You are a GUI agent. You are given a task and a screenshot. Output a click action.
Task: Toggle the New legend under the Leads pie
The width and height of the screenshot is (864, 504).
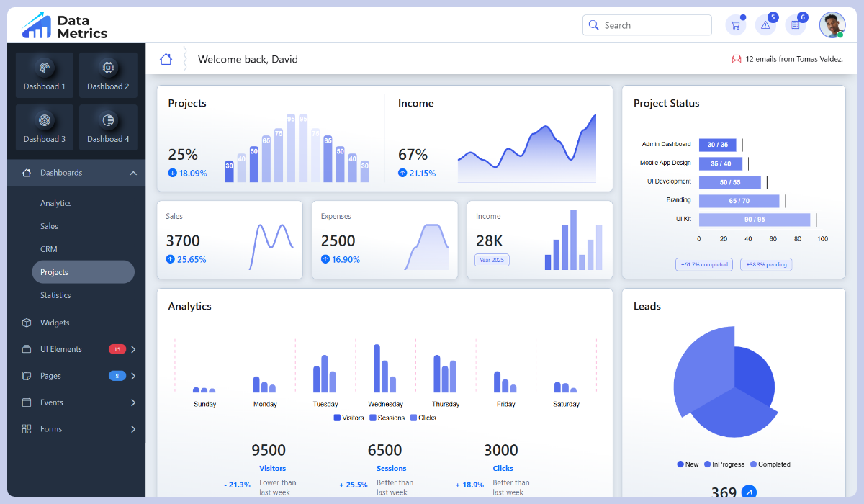point(687,464)
